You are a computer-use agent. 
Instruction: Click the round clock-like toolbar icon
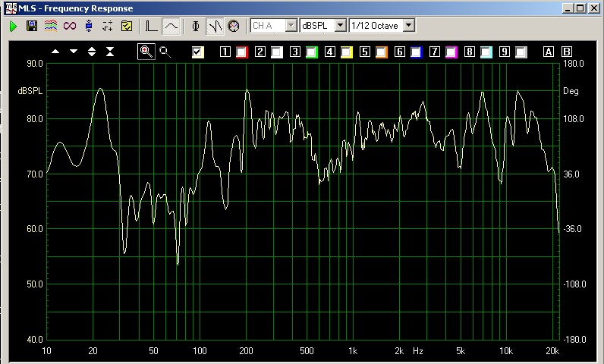(234, 26)
